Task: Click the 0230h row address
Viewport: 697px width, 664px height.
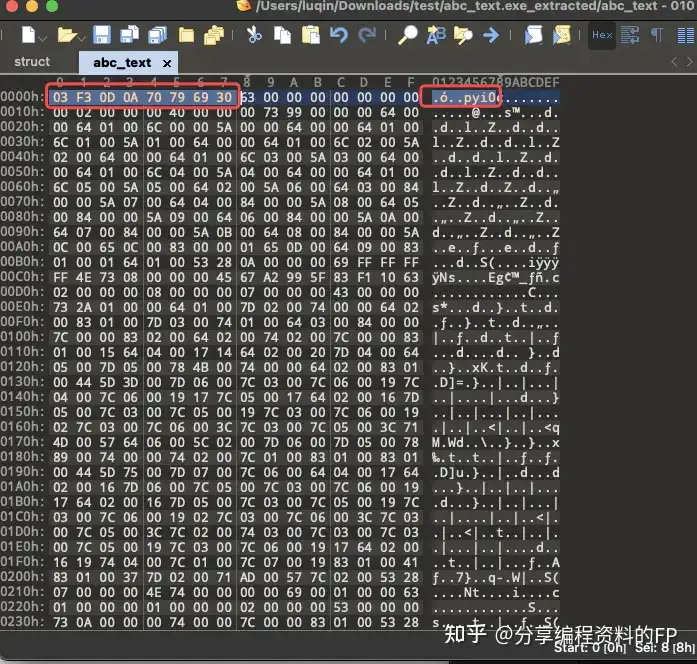Action: tap(22, 621)
